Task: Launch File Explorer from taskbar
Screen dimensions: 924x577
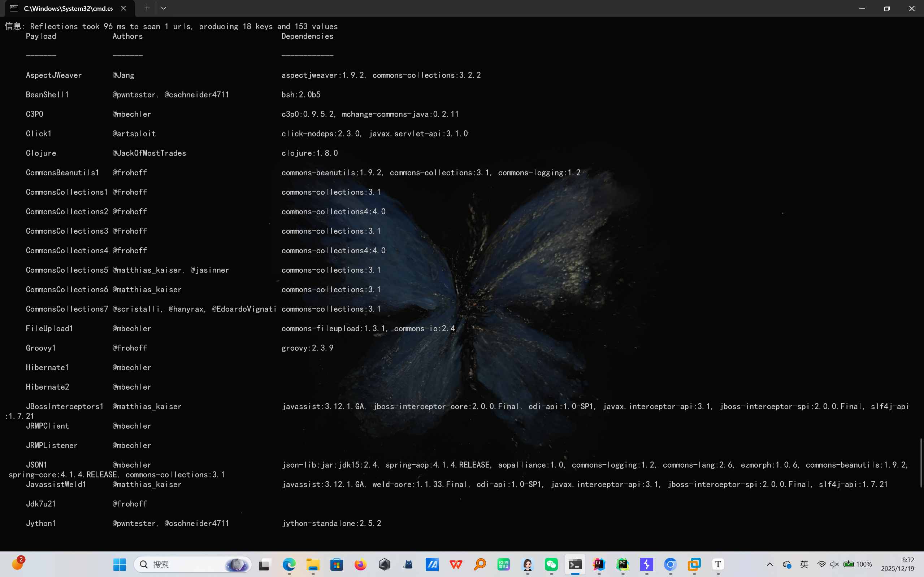Action: point(313,564)
